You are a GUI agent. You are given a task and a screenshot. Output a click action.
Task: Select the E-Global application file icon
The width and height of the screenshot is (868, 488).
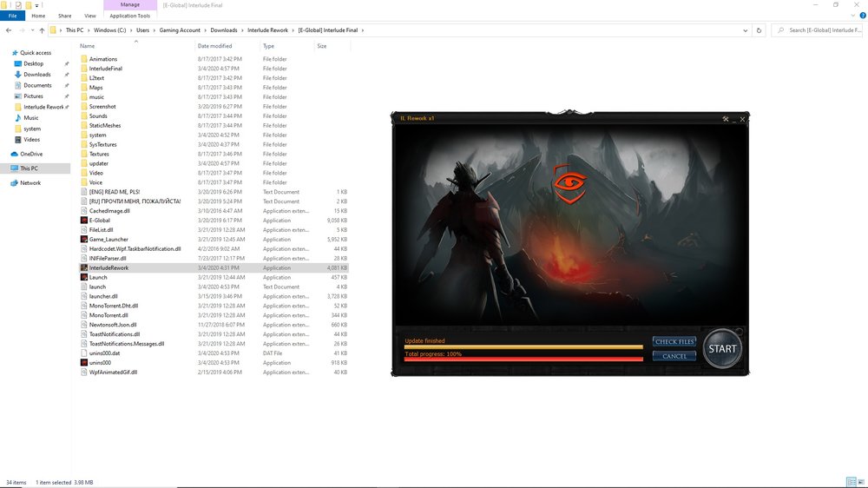pyautogui.click(x=83, y=221)
